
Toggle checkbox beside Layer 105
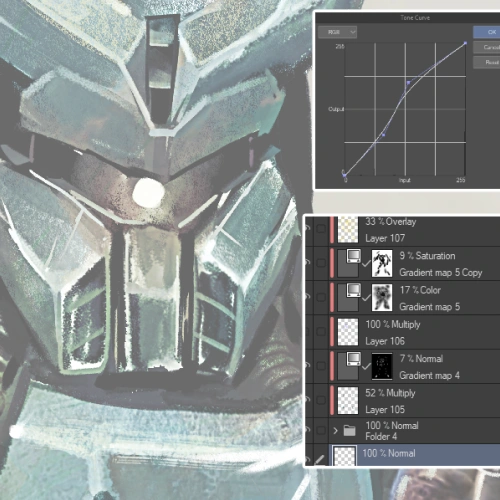click(321, 400)
